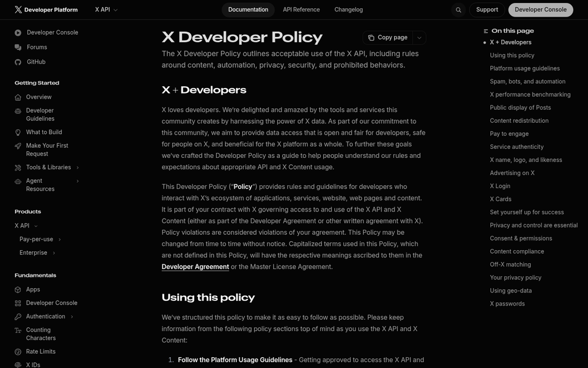588x368 pixels.
Task: Jump to Your privacy policy section
Action: [x=515, y=278]
